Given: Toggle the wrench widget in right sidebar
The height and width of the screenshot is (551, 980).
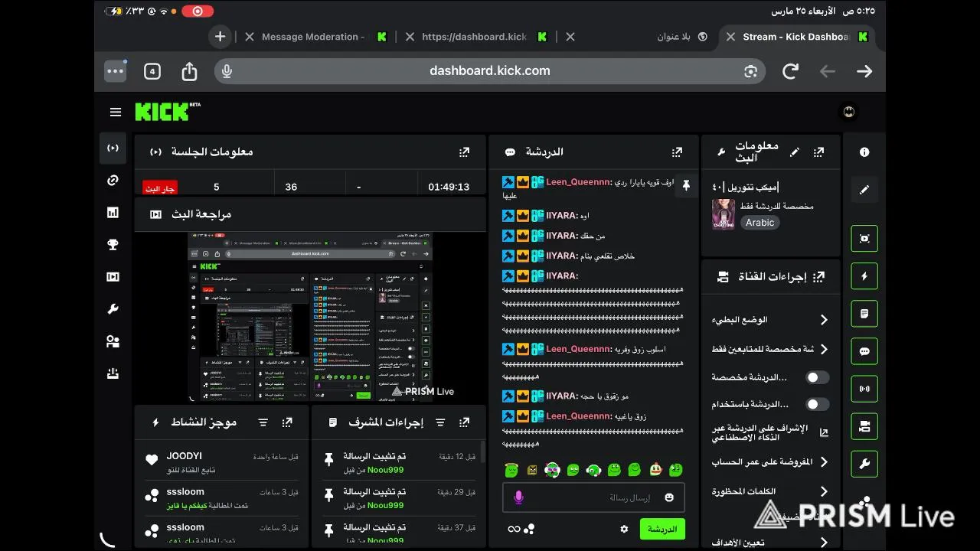Looking at the screenshot, I should (864, 464).
